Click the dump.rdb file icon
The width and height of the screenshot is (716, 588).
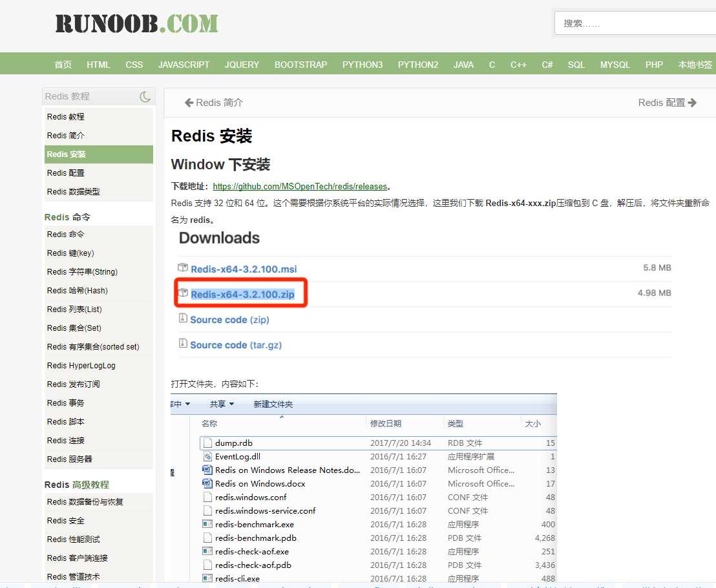[208, 443]
